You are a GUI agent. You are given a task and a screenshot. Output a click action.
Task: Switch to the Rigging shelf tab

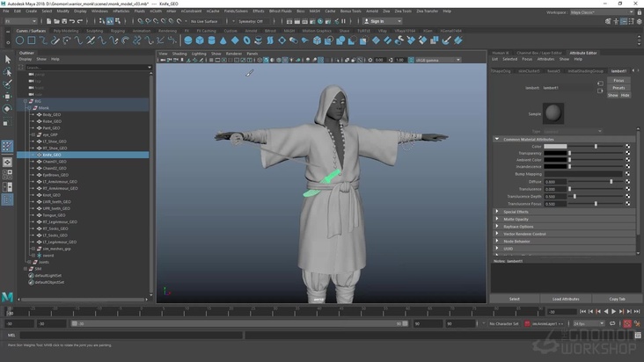click(118, 31)
